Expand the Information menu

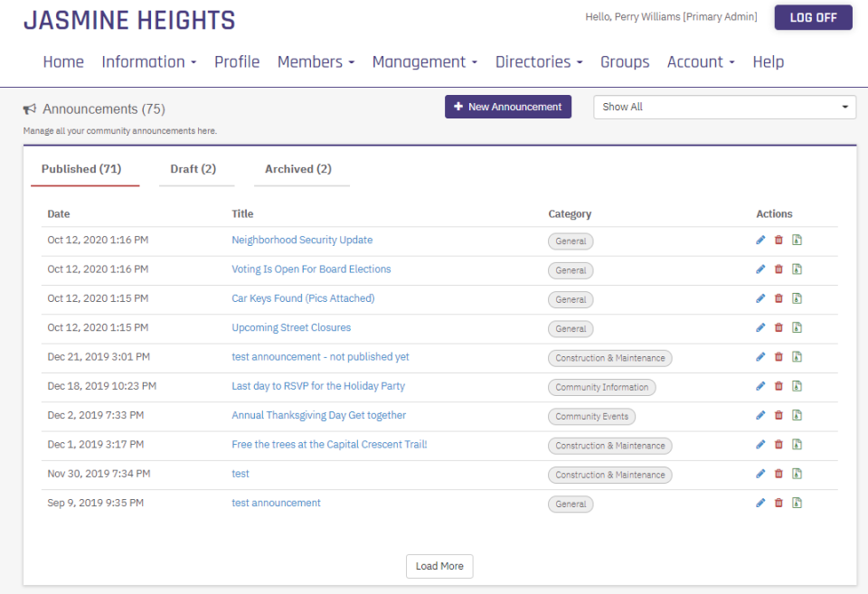pyautogui.click(x=148, y=61)
